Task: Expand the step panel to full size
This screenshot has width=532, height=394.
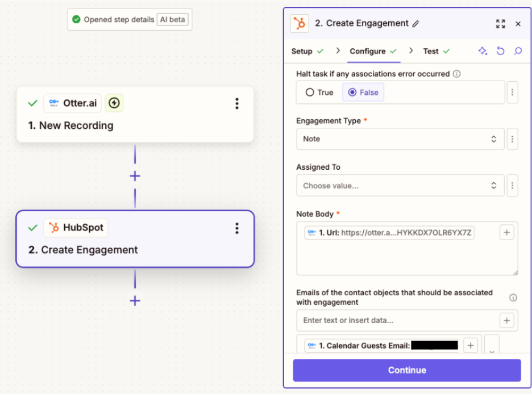Action: [500, 24]
